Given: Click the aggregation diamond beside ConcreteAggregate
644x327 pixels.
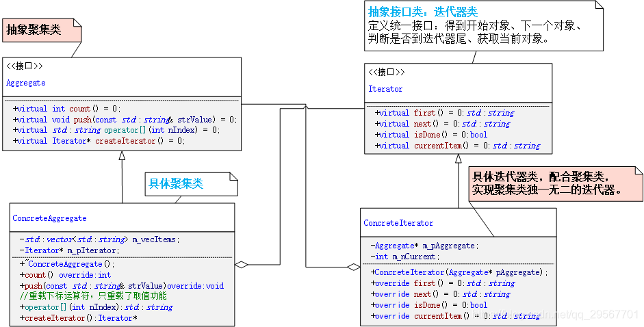Looking at the screenshot, I should [x=242, y=265].
